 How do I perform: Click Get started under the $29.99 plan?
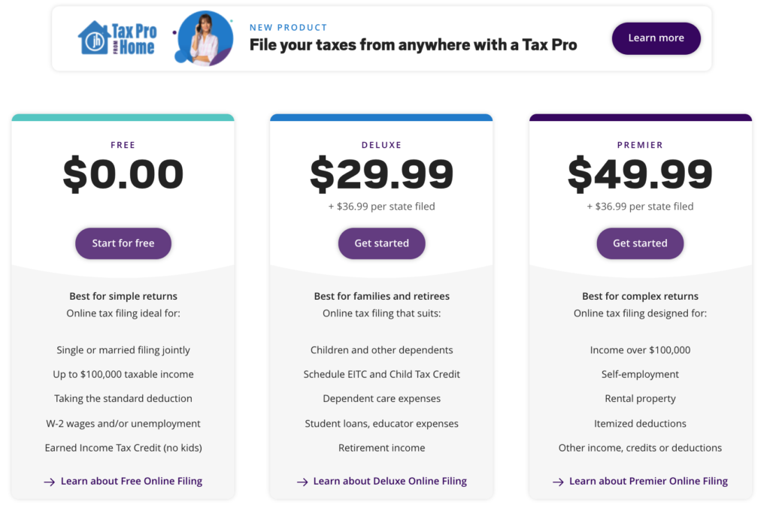(381, 243)
